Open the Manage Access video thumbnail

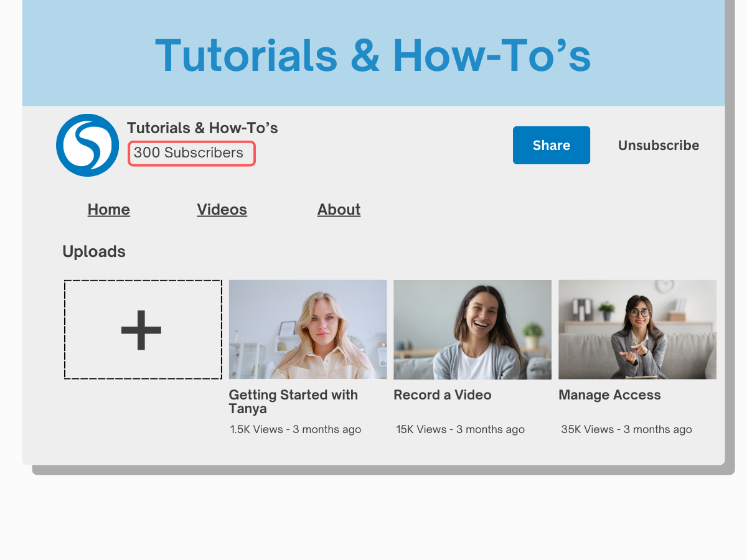click(637, 329)
